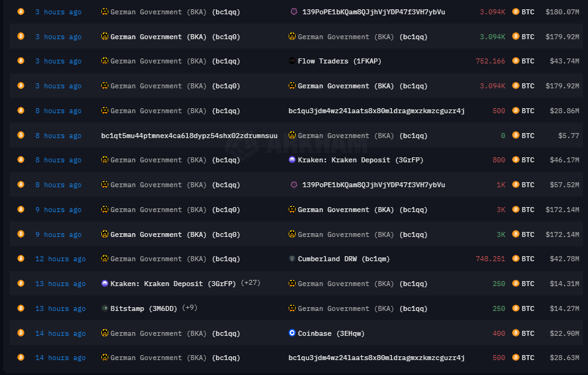Open the Flow Traders (1FKAP) entity link
This screenshot has width=588, height=375.
pyautogui.click(x=339, y=61)
